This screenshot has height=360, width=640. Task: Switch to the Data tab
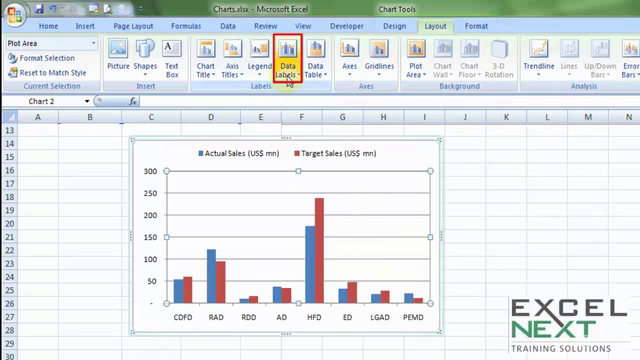[x=228, y=26]
